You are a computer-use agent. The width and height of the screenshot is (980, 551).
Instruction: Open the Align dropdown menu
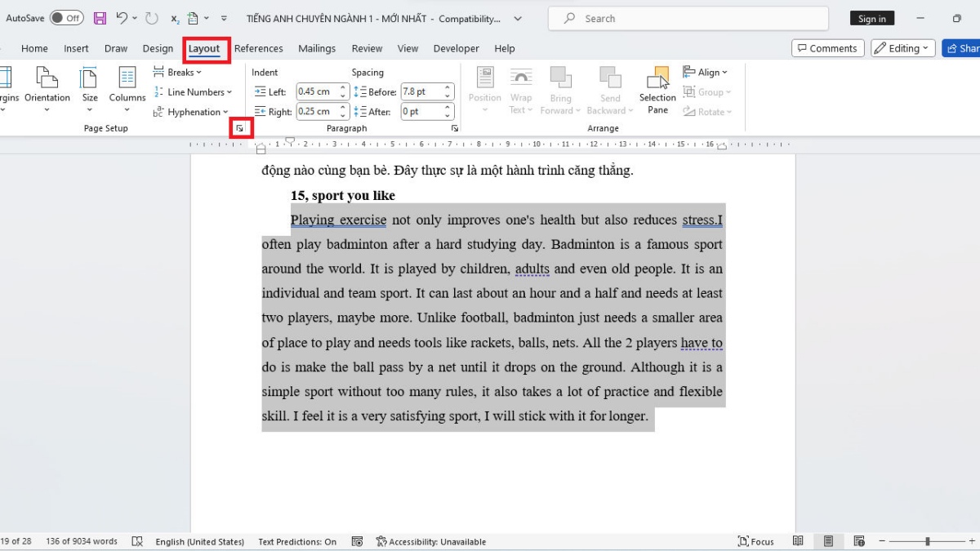pos(706,72)
